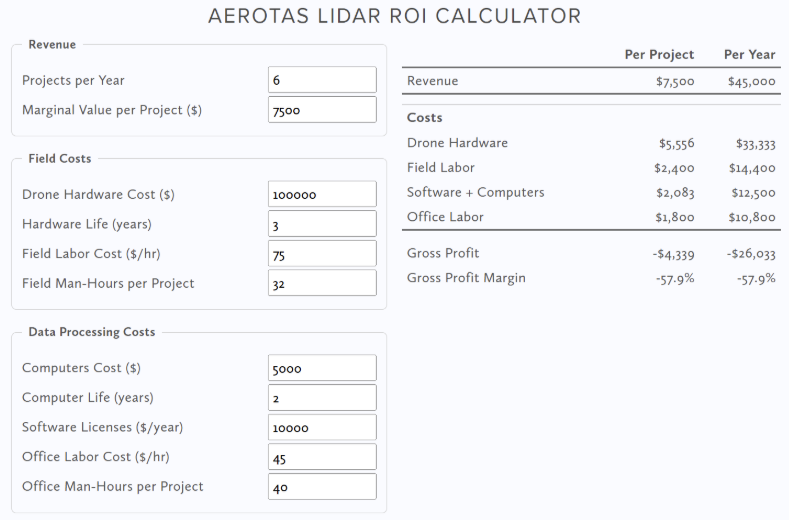This screenshot has height=520, width=789.
Task: Click the Software + Computers row label
Action: [475, 192]
